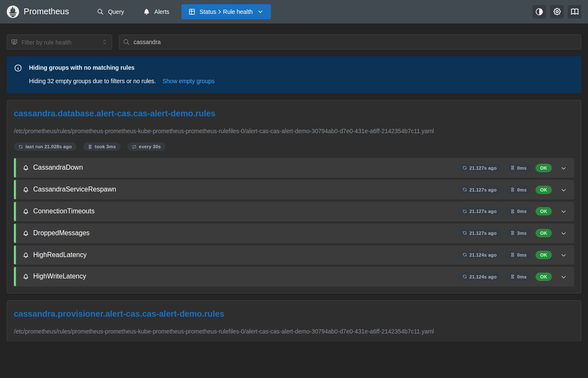Expand the HighWriteLatency rule details
The height and width of the screenshot is (378, 588).
(x=564, y=277)
